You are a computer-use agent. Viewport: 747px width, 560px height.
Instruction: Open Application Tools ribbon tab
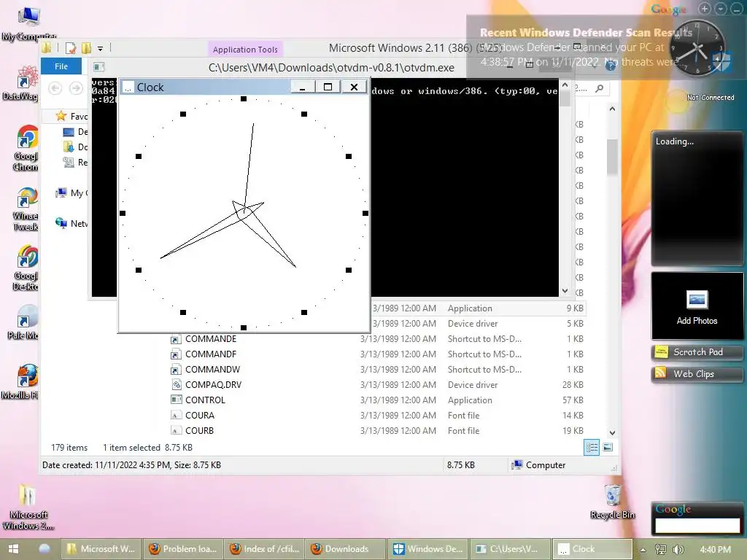[x=245, y=50]
